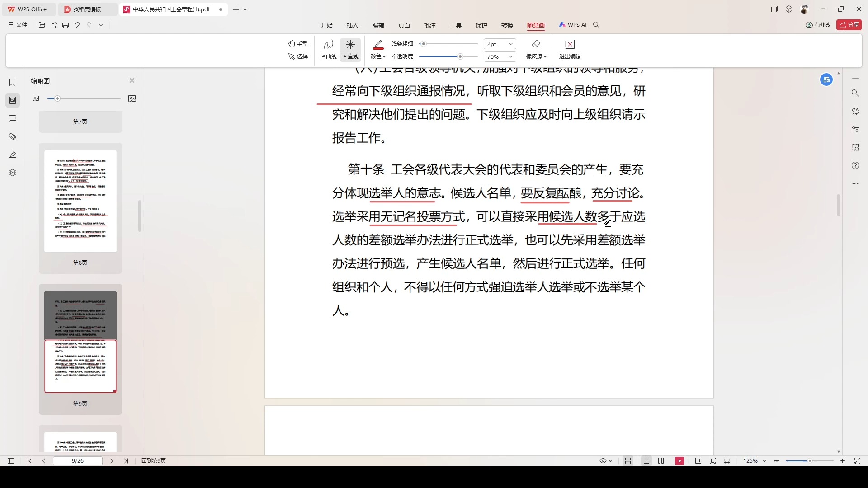Launch WPS AI assistant

click(573, 25)
